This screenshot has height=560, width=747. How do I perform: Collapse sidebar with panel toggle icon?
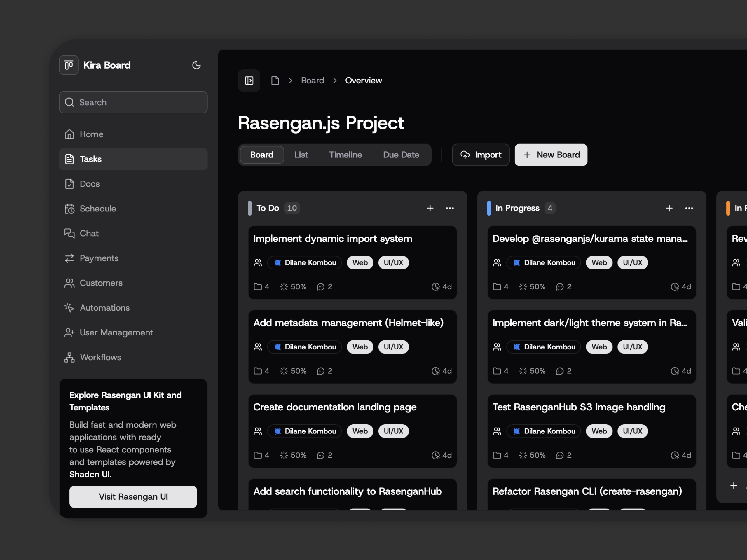click(x=249, y=81)
